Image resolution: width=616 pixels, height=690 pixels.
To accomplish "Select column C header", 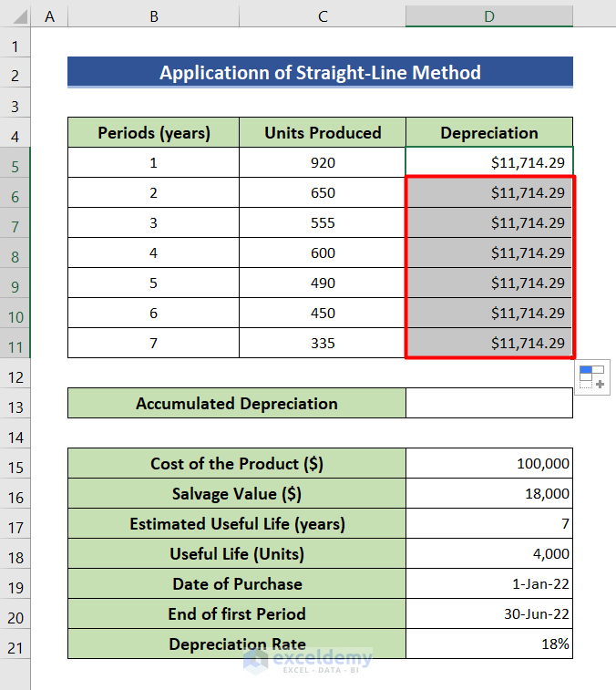I will click(x=323, y=15).
